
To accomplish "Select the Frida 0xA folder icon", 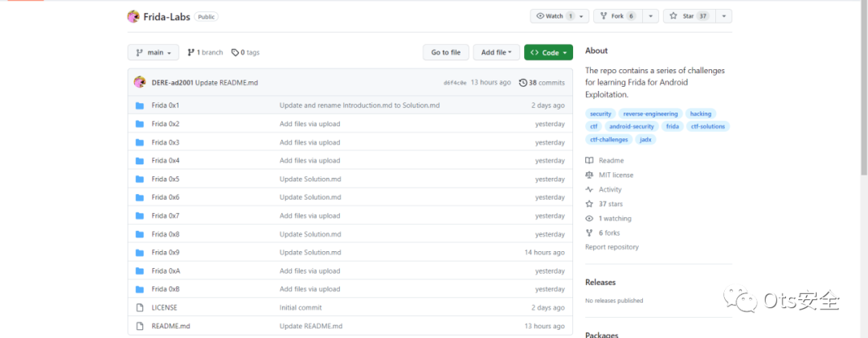I will [140, 271].
